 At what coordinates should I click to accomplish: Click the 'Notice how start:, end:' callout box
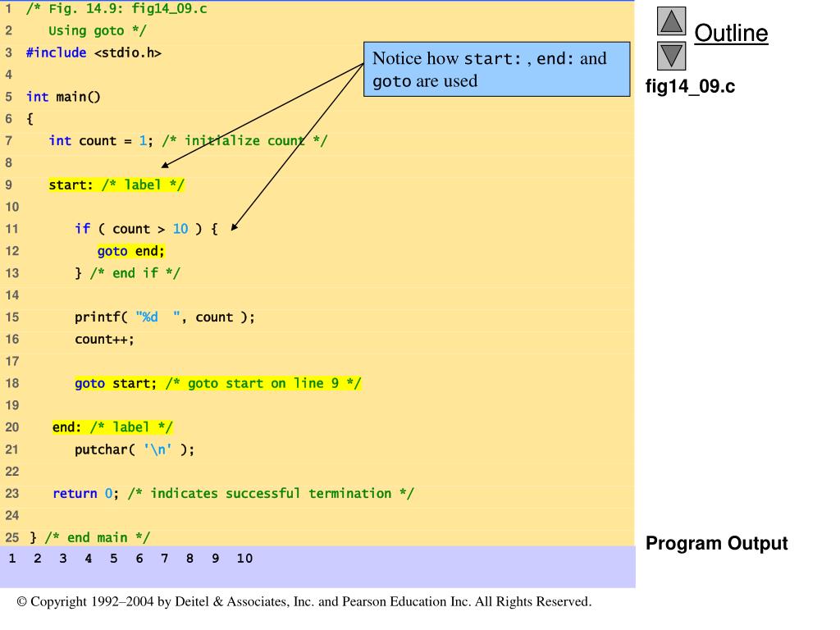click(x=496, y=69)
